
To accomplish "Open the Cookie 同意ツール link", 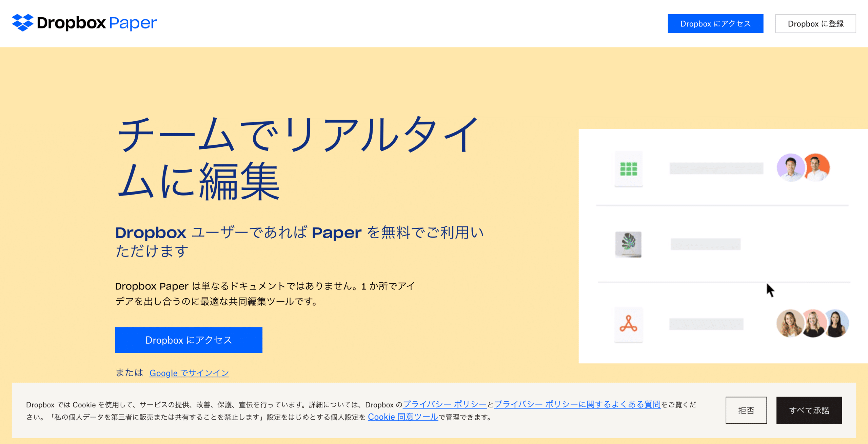I will click(x=403, y=417).
